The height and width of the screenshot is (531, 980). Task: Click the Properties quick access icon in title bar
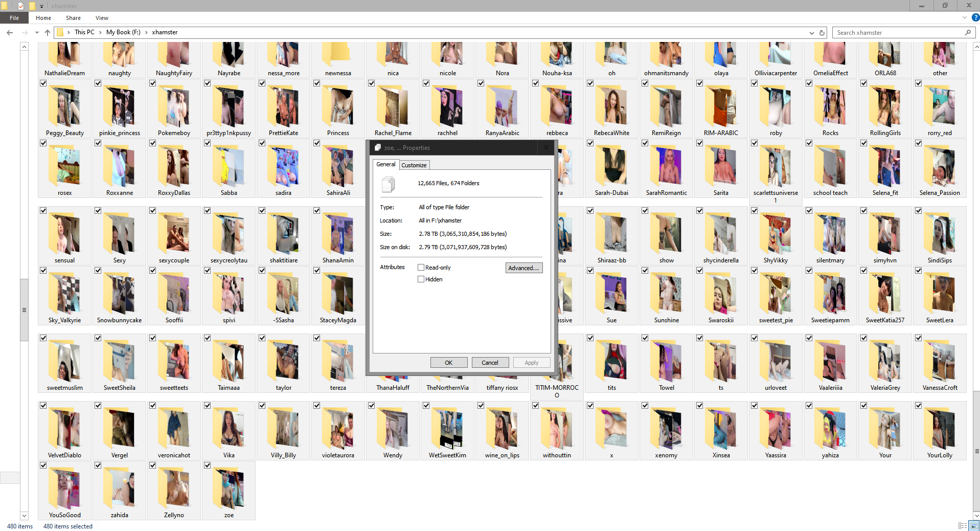pyautogui.click(x=21, y=6)
